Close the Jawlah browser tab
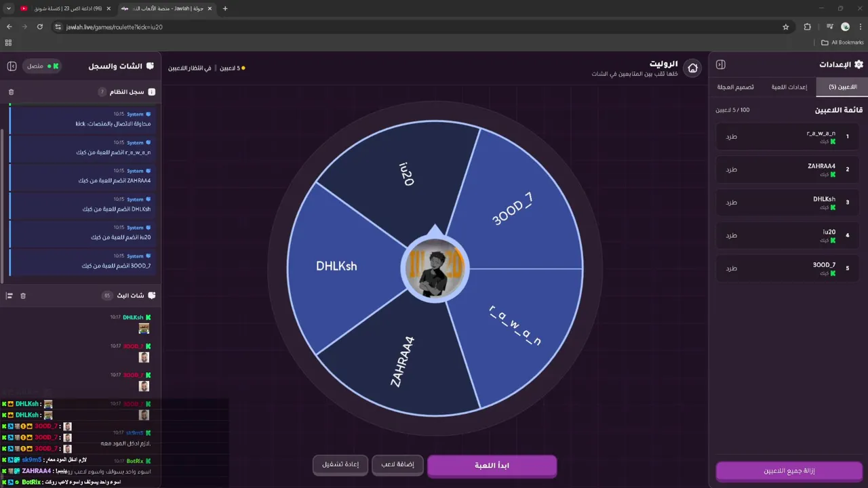 tap(210, 8)
